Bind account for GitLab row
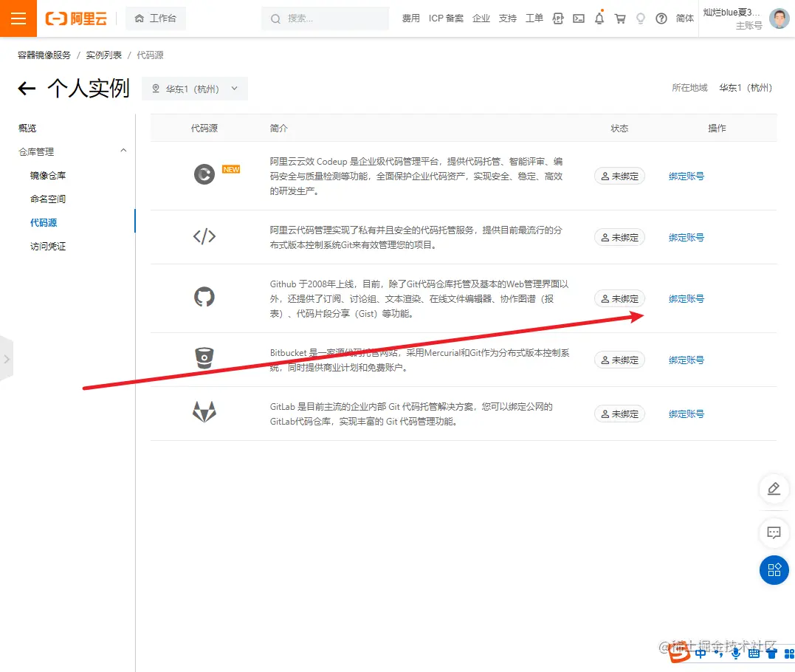Image resolution: width=795 pixels, height=672 pixels. click(686, 414)
